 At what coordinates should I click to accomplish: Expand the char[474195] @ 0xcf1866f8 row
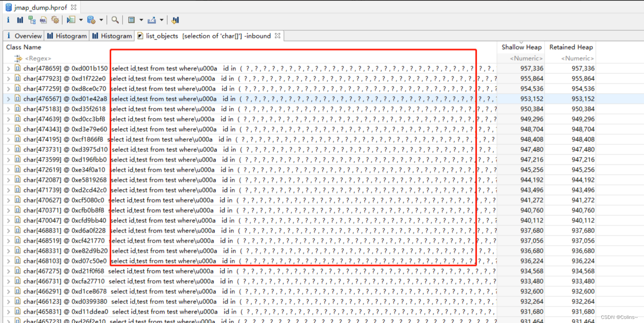tap(8, 139)
